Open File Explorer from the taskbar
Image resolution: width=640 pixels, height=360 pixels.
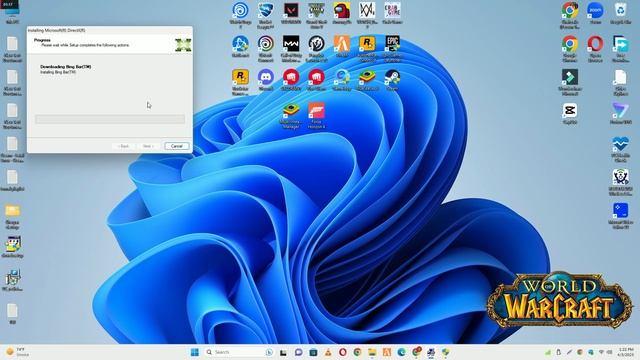tap(372, 352)
